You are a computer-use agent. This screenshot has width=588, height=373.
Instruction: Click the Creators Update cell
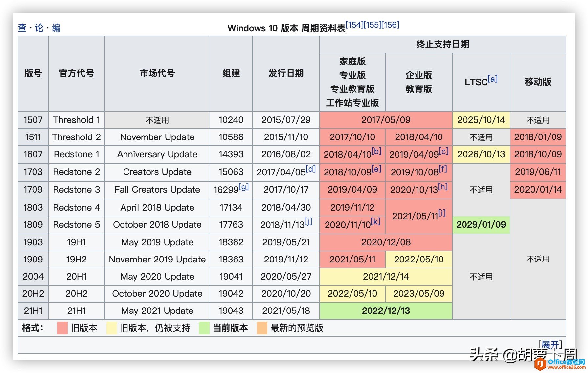click(x=157, y=172)
